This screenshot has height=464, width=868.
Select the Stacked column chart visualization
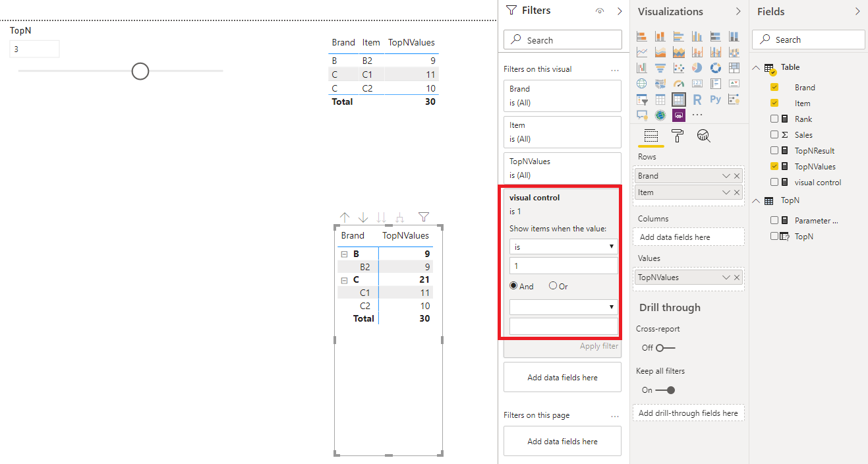pyautogui.click(x=660, y=36)
